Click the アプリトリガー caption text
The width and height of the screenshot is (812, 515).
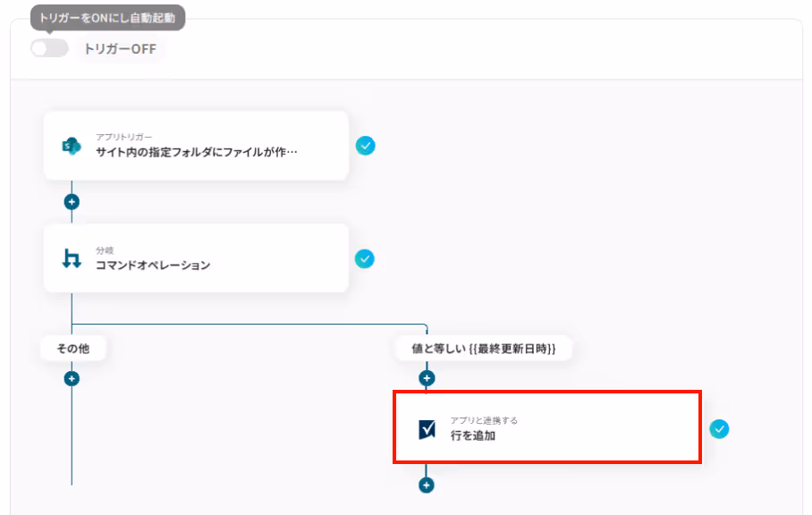pyautogui.click(x=123, y=137)
